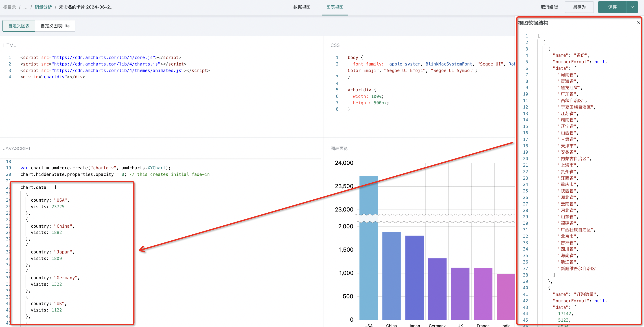Click USA x-axis label
This screenshot has width=644, height=327.
[368, 325]
